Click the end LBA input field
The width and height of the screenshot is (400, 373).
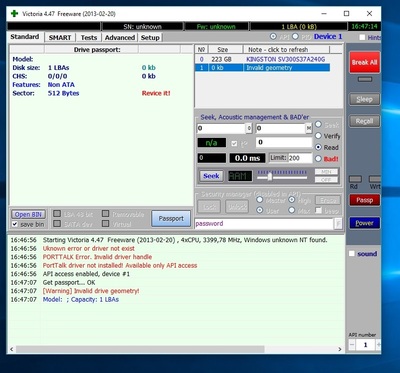click(281, 128)
